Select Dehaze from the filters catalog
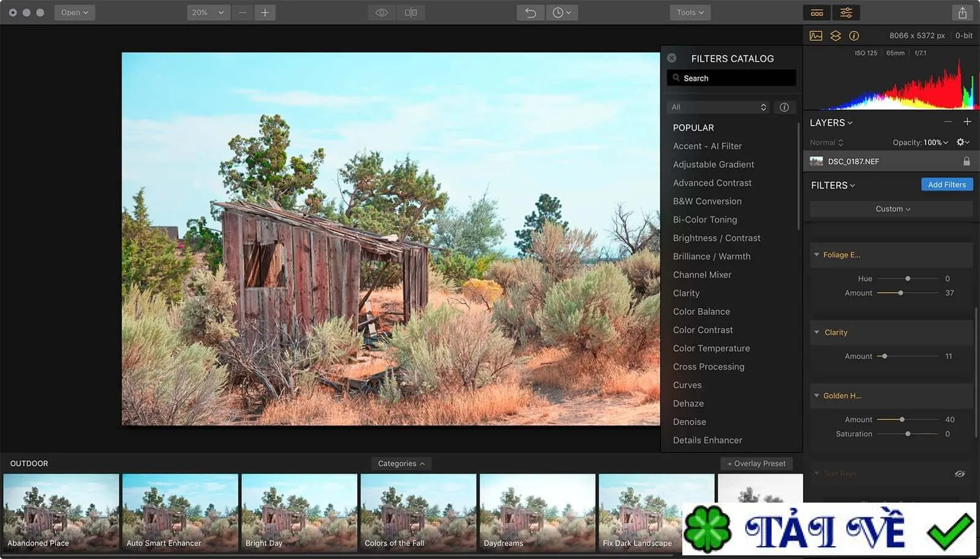The image size is (980, 559). click(x=688, y=403)
